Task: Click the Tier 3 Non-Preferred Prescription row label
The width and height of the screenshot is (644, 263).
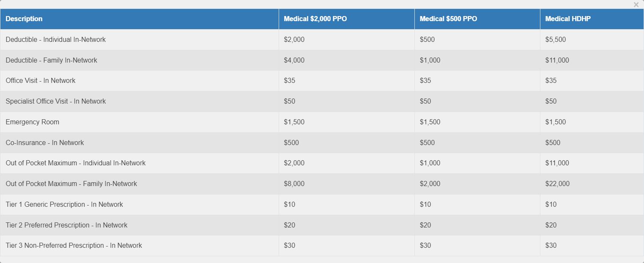Action: click(74, 246)
